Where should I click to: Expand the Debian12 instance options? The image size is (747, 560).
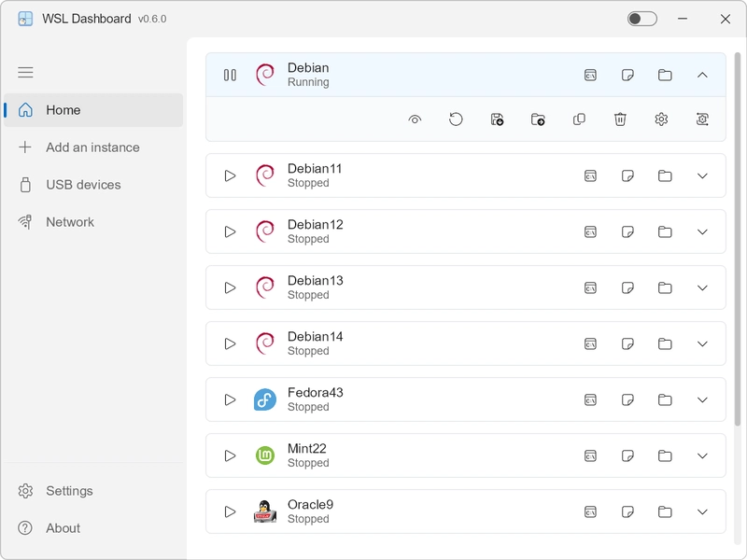(x=703, y=231)
